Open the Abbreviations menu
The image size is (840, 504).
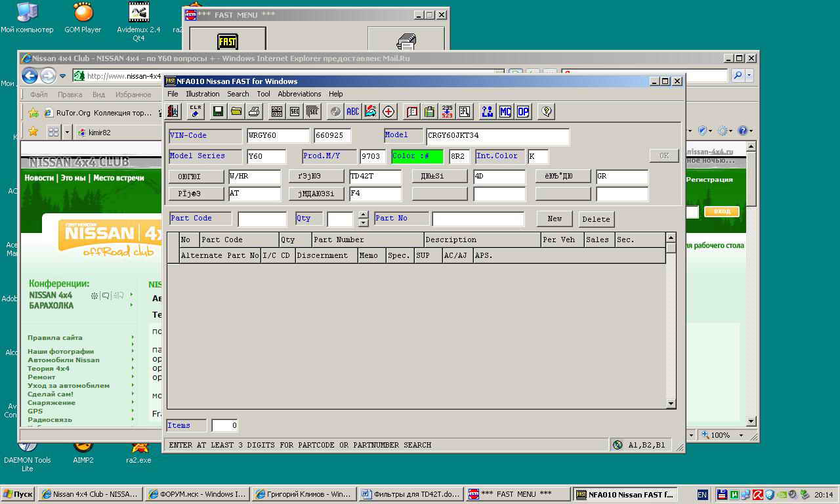pos(299,94)
